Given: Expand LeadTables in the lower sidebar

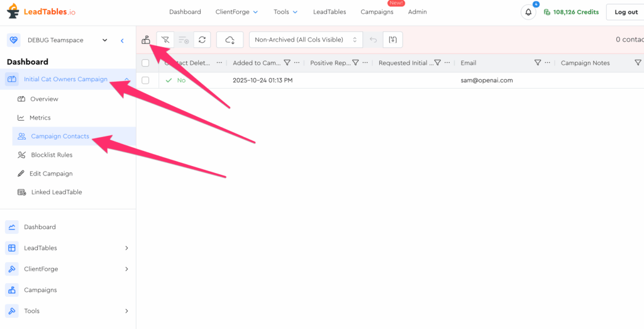Looking at the screenshot, I should [x=126, y=248].
